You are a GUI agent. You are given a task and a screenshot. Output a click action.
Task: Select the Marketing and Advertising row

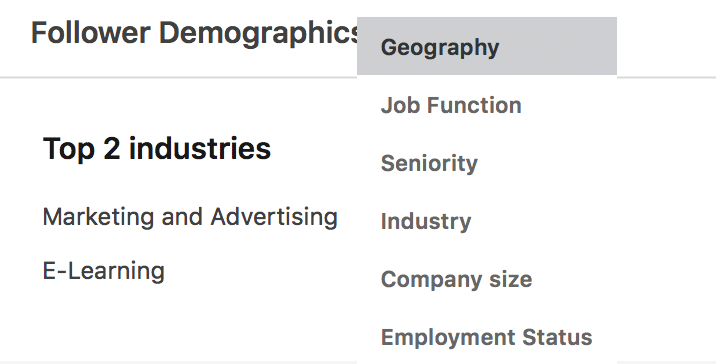point(190,216)
